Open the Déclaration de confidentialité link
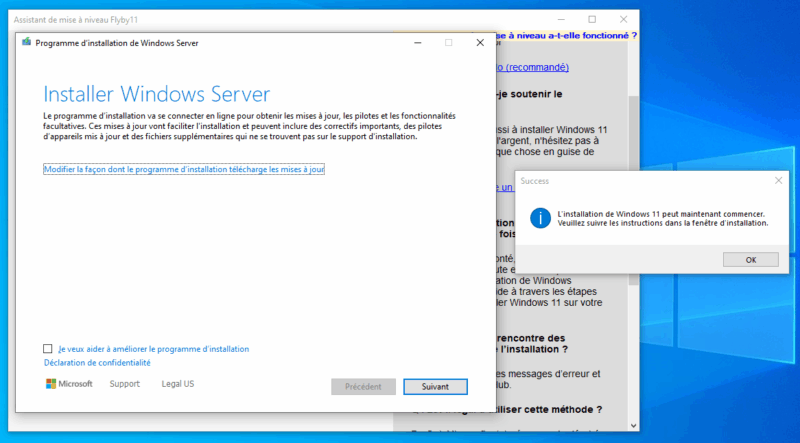The height and width of the screenshot is (443, 800). [97, 363]
